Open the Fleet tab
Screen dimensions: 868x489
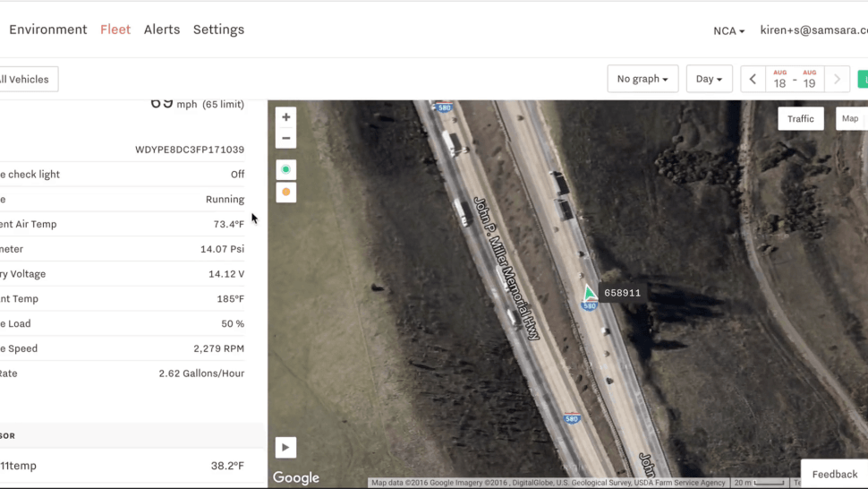[115, 30]
